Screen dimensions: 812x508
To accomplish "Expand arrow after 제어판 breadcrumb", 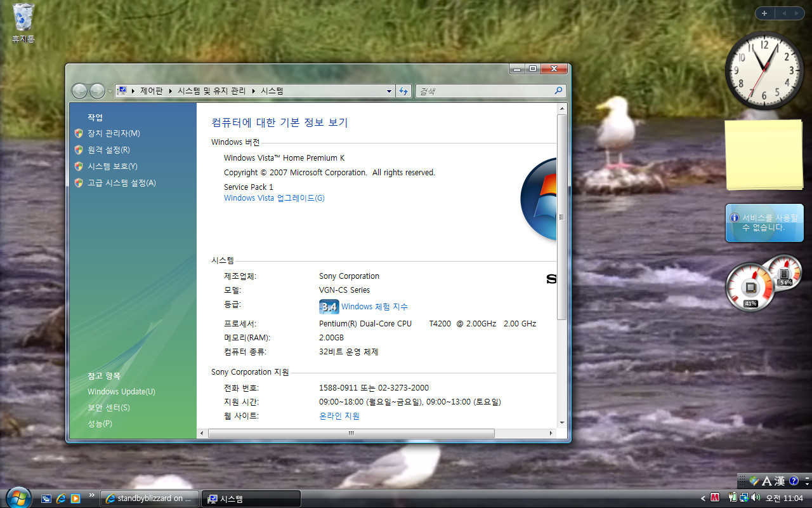I will [170, 91].
